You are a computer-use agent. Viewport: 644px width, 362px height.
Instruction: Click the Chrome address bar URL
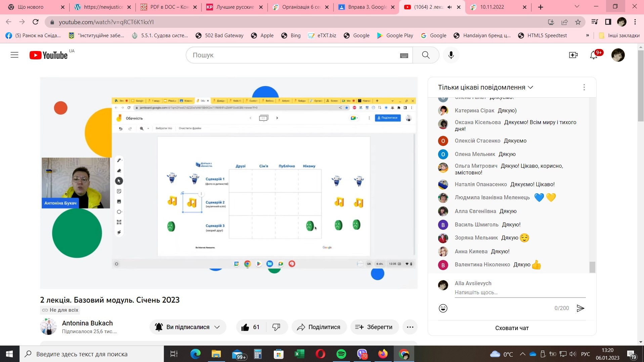106,22
